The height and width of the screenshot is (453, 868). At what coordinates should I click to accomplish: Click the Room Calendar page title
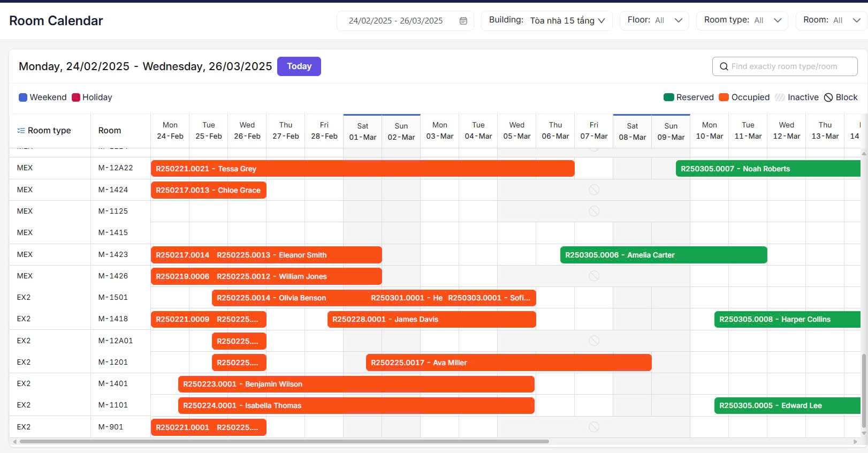pos(56,21)
